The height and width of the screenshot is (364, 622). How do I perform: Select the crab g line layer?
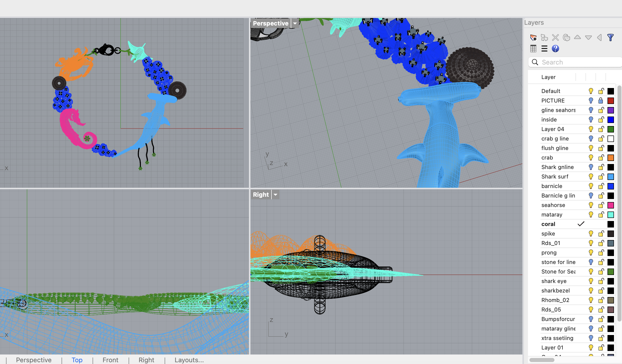pyautogui.click(x=555, y=138)
